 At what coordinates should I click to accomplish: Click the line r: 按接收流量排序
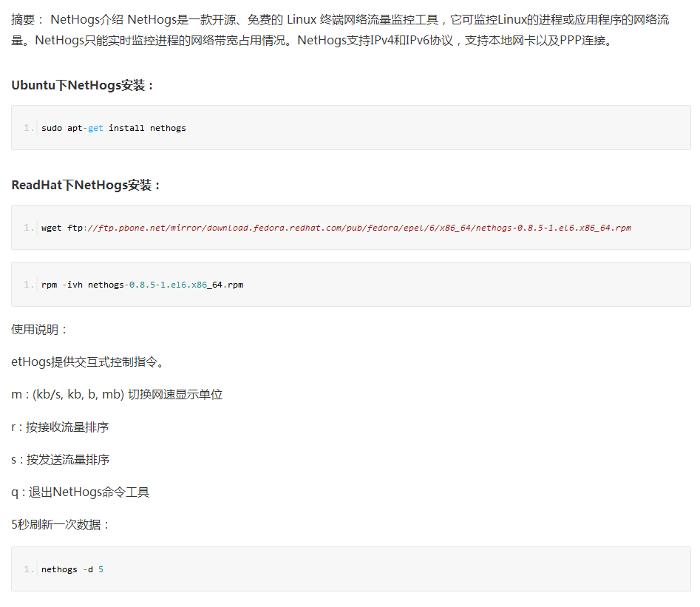pos(61,427)
